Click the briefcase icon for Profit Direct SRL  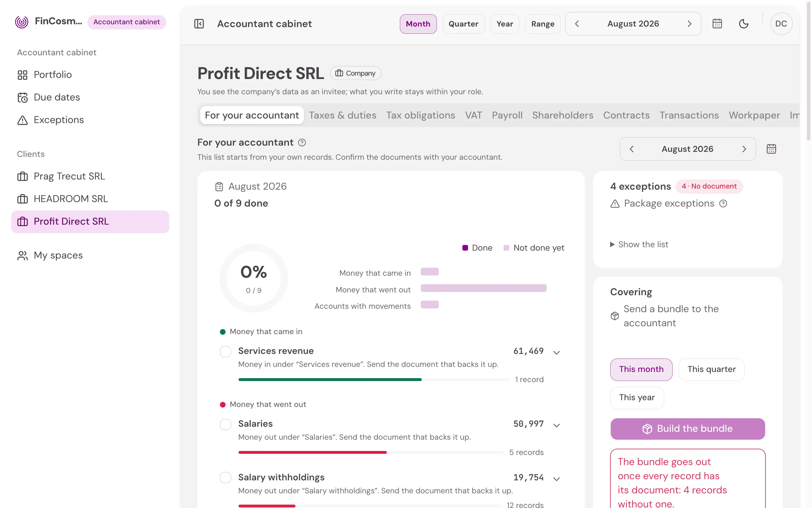click(23, 222)
